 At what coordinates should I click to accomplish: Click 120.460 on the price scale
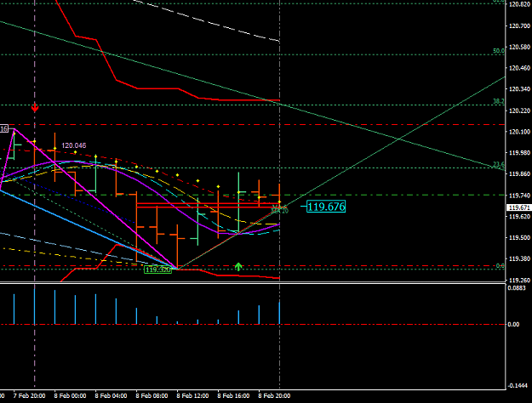pos(520,68)
